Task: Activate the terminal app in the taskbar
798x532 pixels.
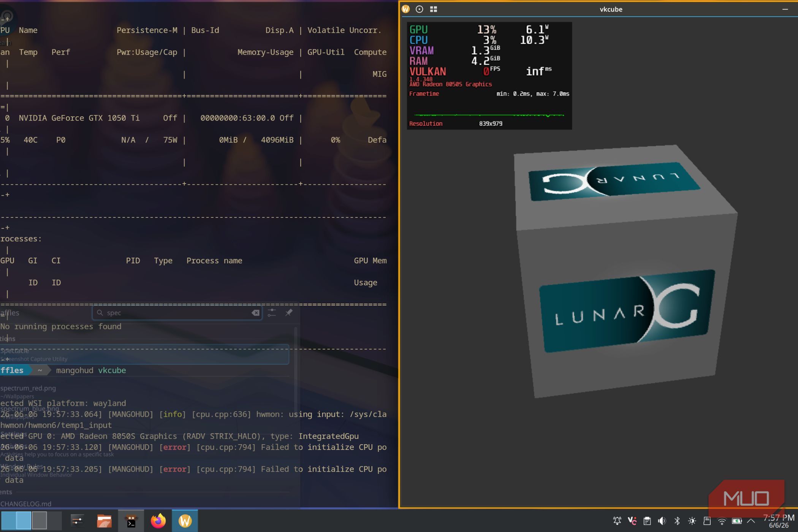Action: pyautogui.click(x=131, y=521)
